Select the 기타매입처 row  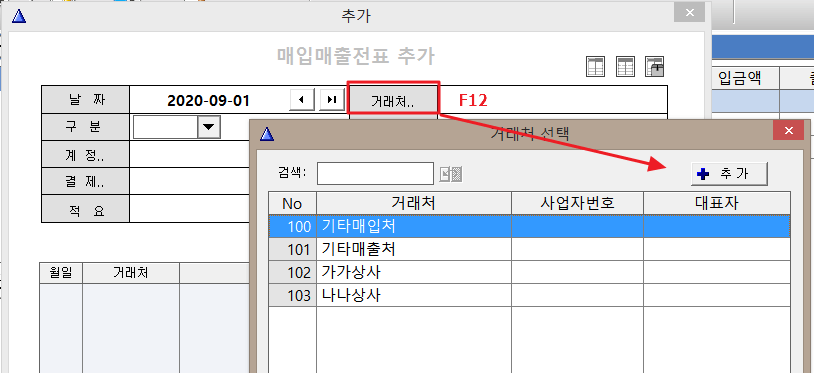pos(530,226)
